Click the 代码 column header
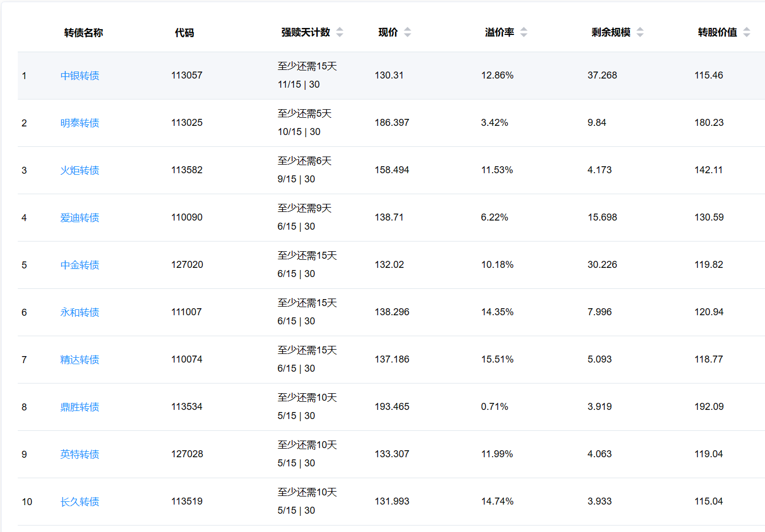The width and height of the screenshot is (765, 532). coord(184,33)
